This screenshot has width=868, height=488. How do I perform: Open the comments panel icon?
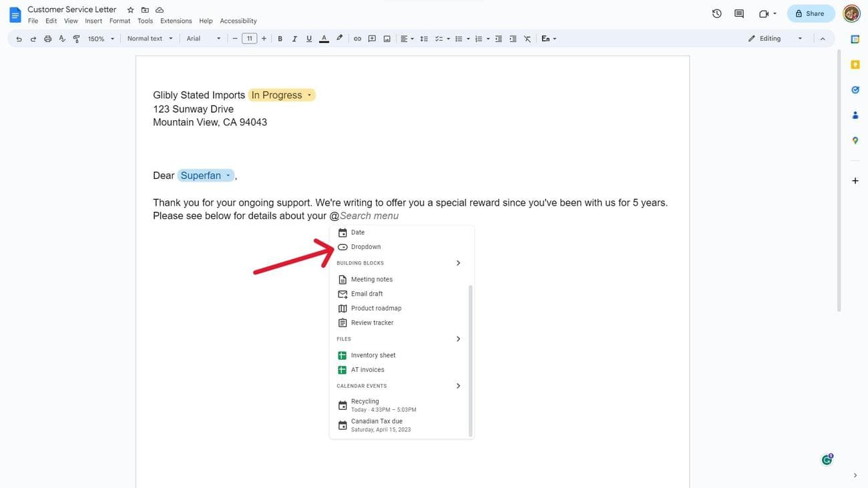[739, 13]
